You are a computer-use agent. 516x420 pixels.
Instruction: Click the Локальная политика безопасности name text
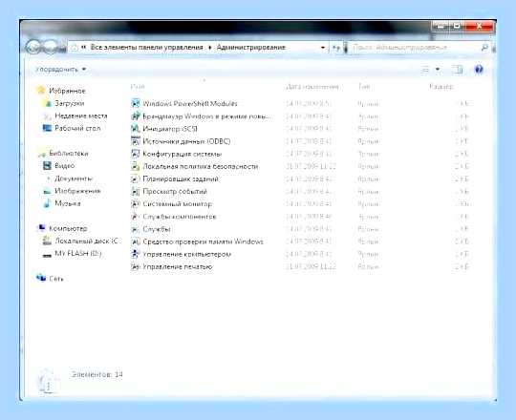[x=201, y=166]
